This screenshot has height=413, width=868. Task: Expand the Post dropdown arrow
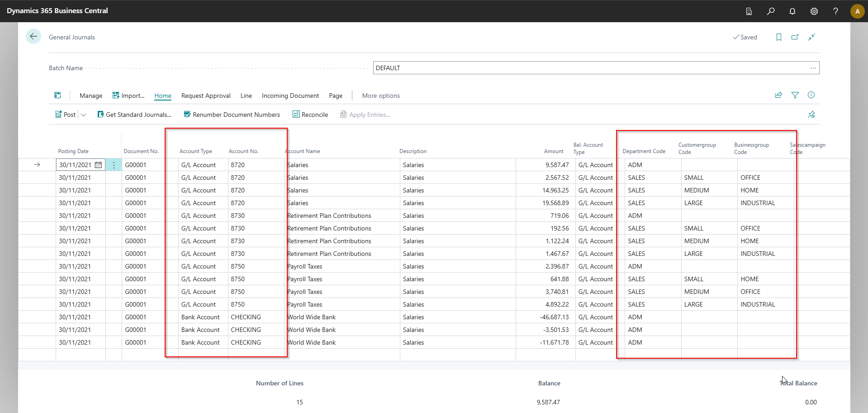tap(83, 115)
